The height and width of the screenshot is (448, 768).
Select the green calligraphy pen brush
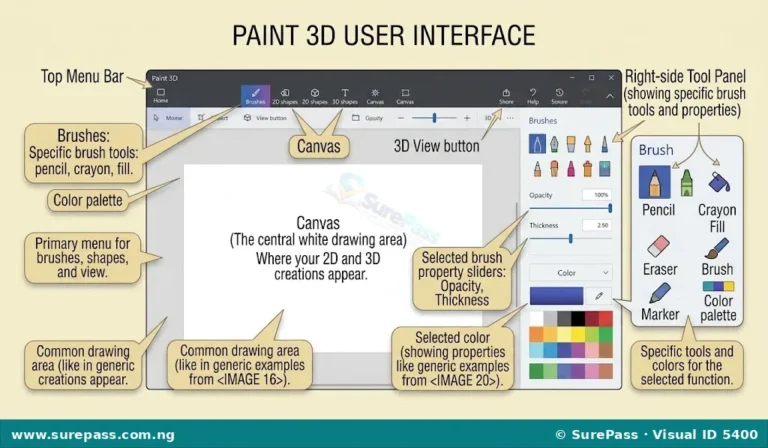click(x=554, y=144)
